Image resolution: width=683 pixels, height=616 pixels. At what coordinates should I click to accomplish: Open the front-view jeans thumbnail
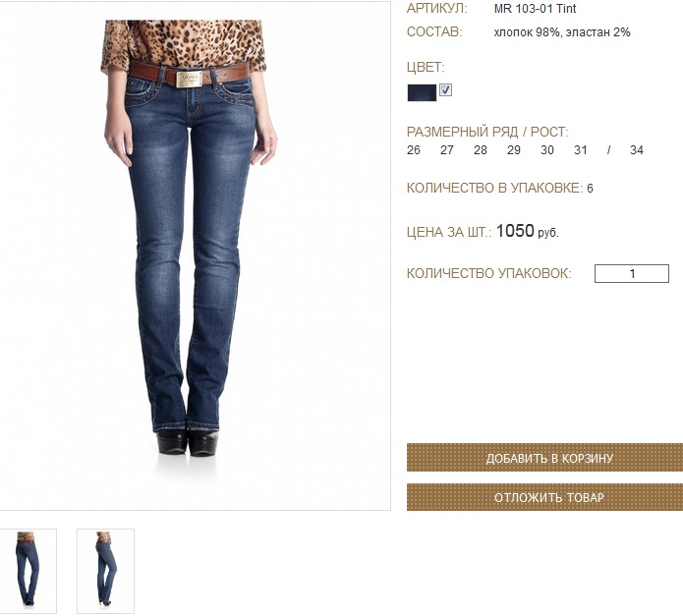coord(28,571)
